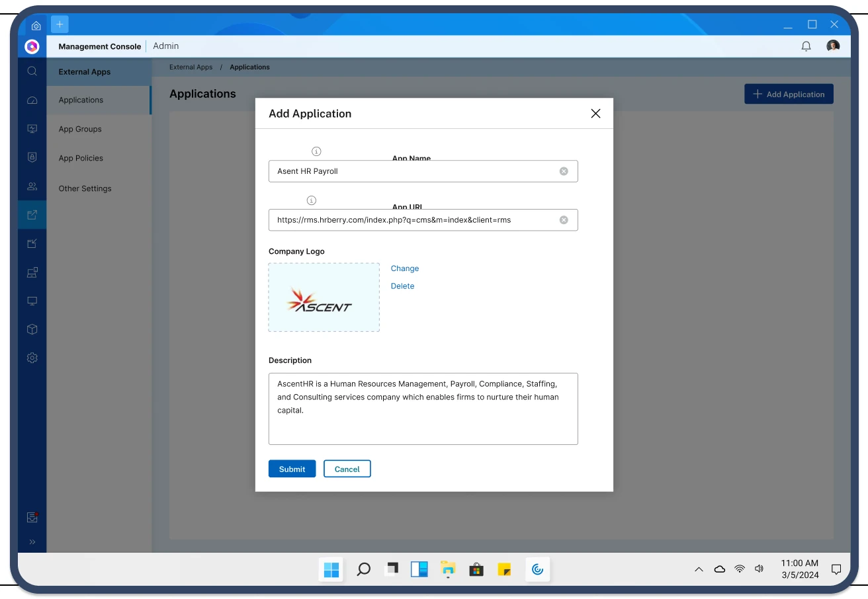Open the users icon in the rail
Image resolution: width=868 pixels, height=599 pixels.
[32, 186]
